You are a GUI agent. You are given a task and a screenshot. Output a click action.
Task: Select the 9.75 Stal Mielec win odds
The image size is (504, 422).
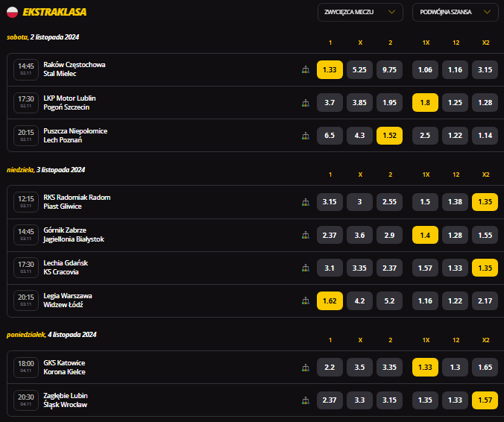click(x=389, y=69)
